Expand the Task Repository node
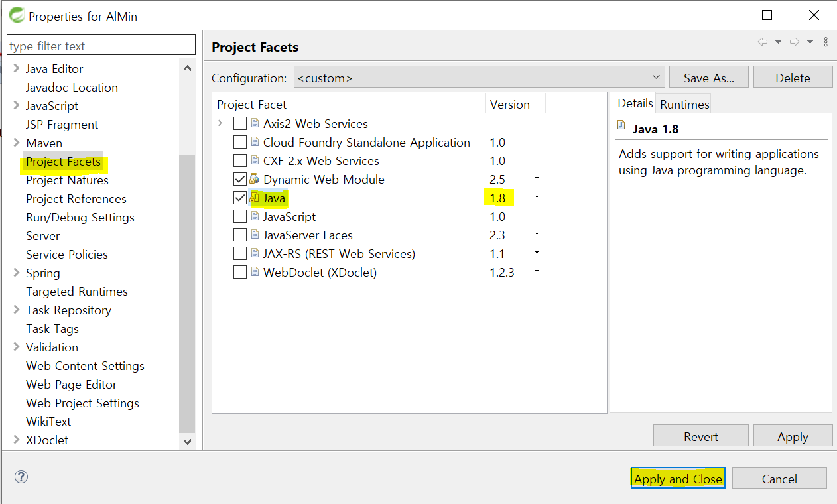This screenshot has width=837, height=504. 17,310
